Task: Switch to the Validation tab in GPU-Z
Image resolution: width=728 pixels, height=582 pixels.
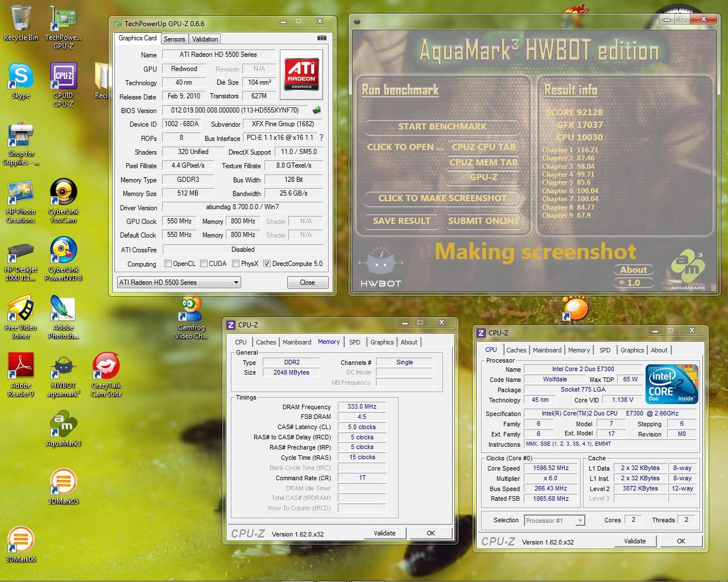Action: [x=205, y=39]
